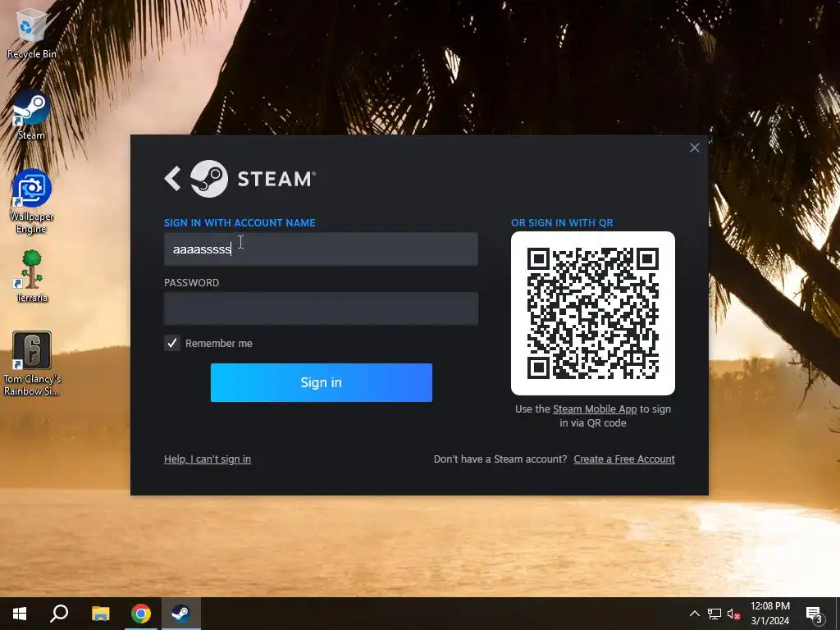Uncheck the Remember me checkbox

(x=172, y=344)
